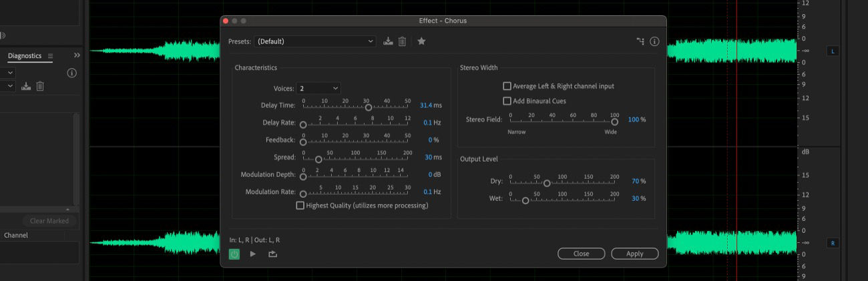868x281 pixels.
Task: Click the Clear Marked button
Action: click(x=49, y=221)
